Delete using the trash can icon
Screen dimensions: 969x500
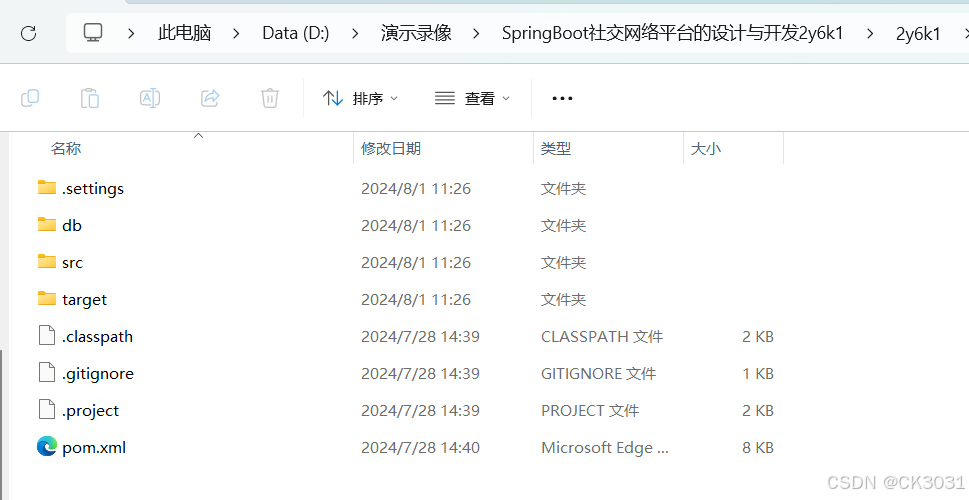270,98
